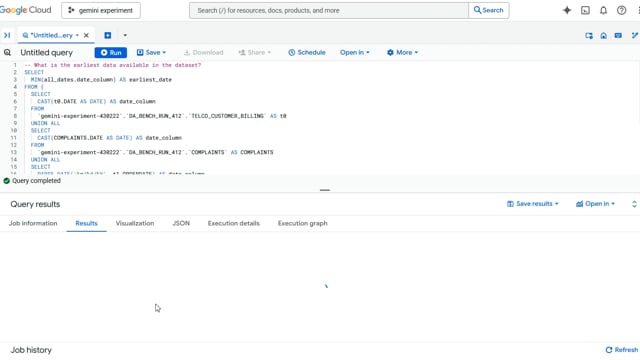This screenshot has width=640, height=360.
Task: Go to Google Cloud home logo
Action: click(x=26, y=10)
